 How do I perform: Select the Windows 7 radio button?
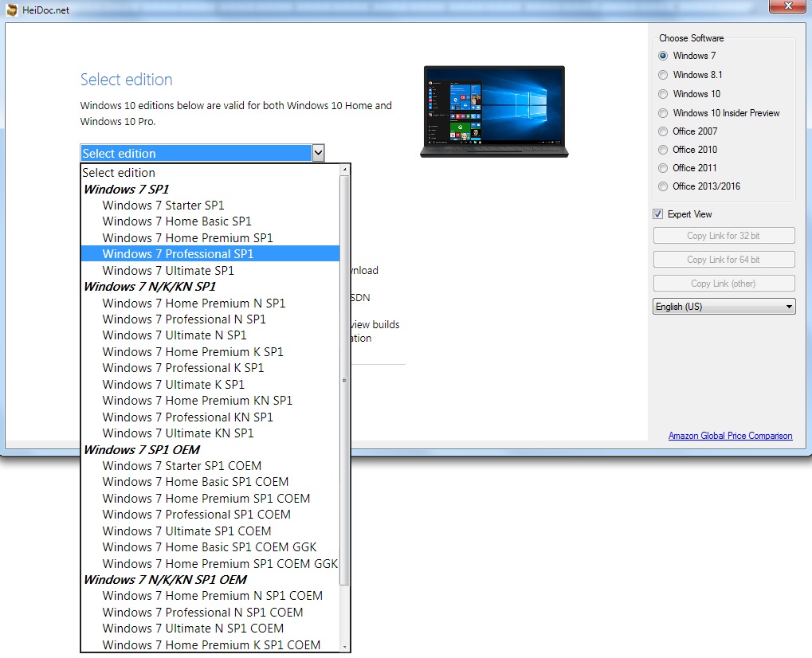click(x=663, y=56)
